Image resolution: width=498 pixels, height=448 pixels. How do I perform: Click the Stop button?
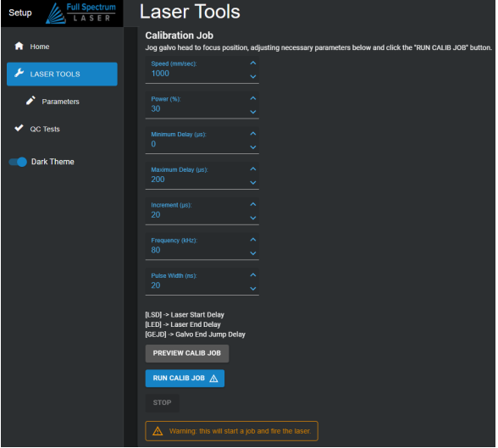[x=163, y=404]
